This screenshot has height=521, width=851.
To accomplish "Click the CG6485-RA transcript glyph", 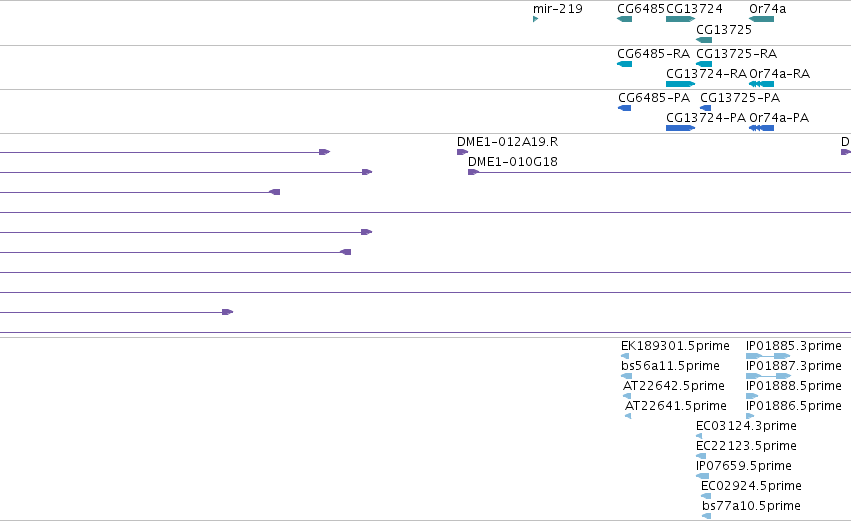I will point(624,64).
